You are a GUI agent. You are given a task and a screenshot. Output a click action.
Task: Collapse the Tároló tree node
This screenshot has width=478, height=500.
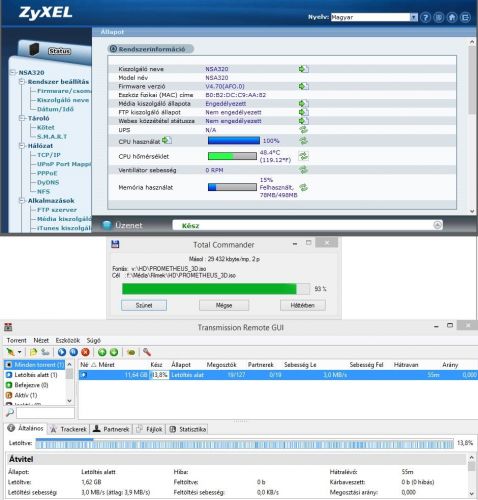pyautogui.click(x=22, y=118)
